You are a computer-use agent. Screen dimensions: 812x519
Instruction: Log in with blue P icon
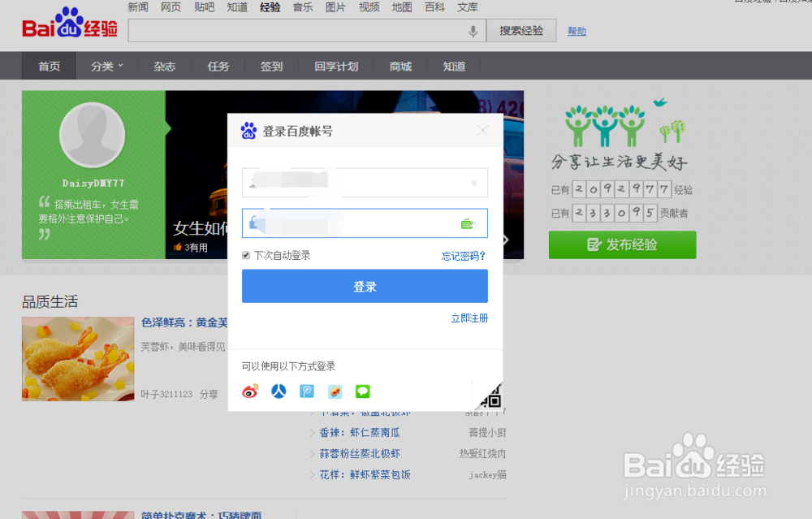click(x=307, y=391)
